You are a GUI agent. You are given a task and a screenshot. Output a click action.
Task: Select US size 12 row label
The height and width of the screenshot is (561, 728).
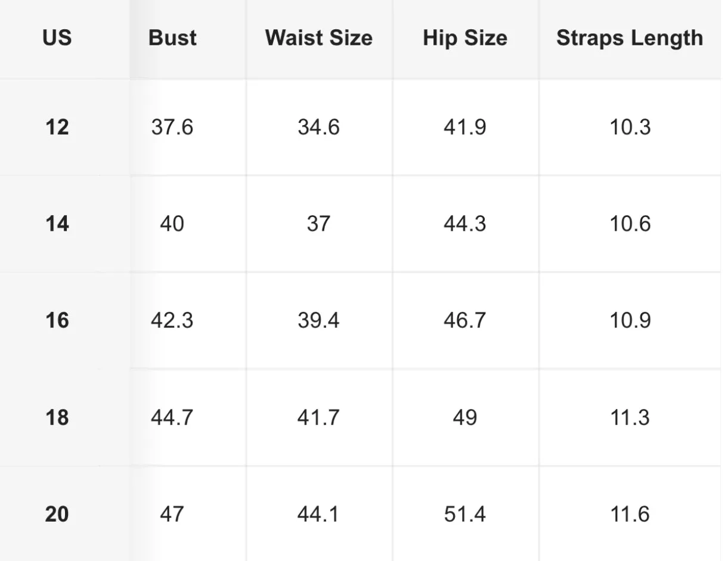(57, 127)
